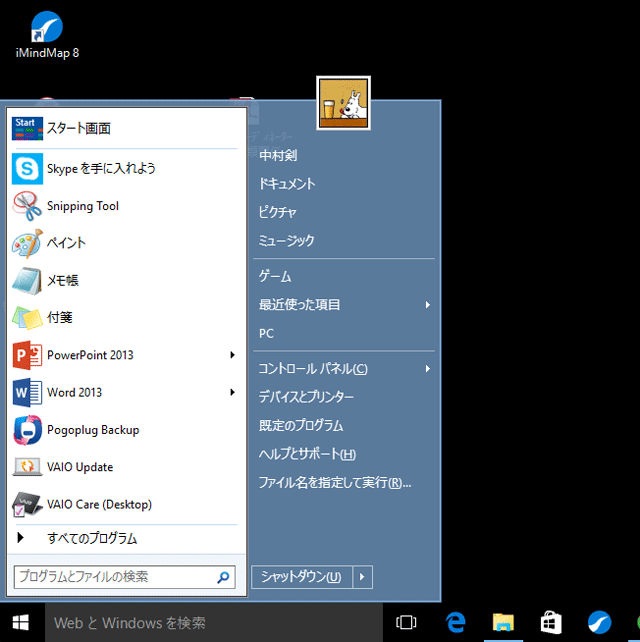Open VAIO Update icon
Viewport: 640px width, 642px height.
[x=27, y=467]
